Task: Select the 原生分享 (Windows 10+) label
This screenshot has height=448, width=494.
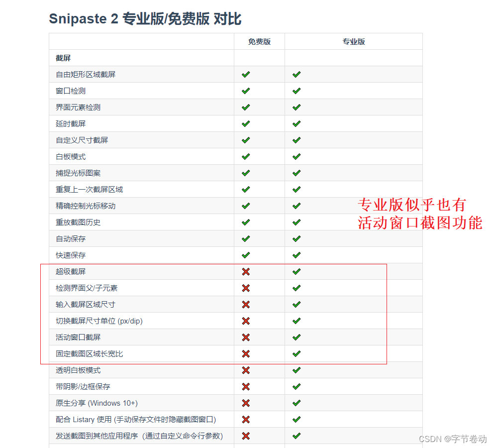Action: (x=97, y=403)
